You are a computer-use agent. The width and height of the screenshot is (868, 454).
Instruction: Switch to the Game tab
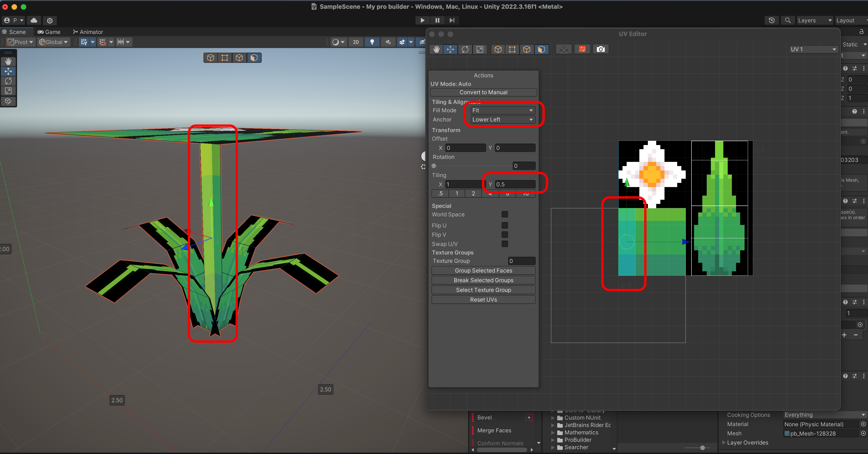pyautogui.click(x=49, y=32)
